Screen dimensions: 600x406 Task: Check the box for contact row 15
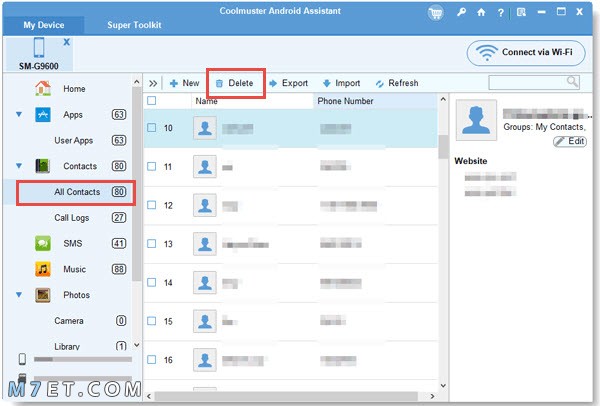[x=152, y=321]
